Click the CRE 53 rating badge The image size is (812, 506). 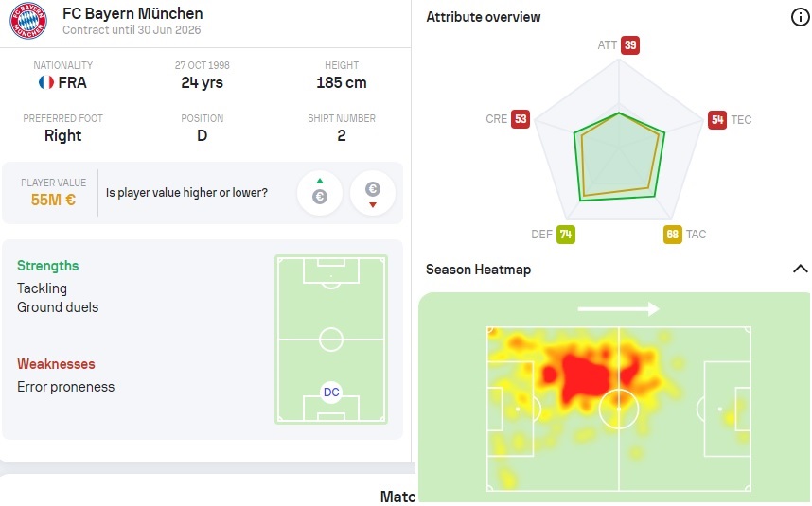pos(520,119)
